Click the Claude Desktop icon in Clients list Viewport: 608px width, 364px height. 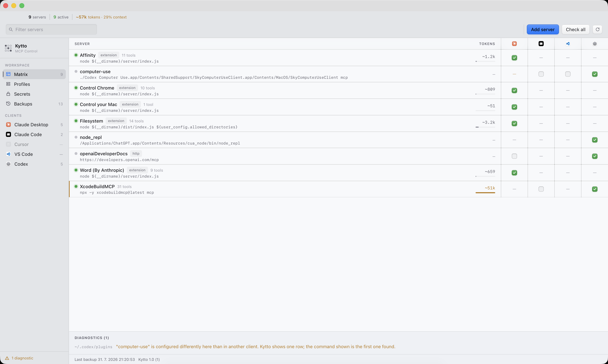pos(9,125)
